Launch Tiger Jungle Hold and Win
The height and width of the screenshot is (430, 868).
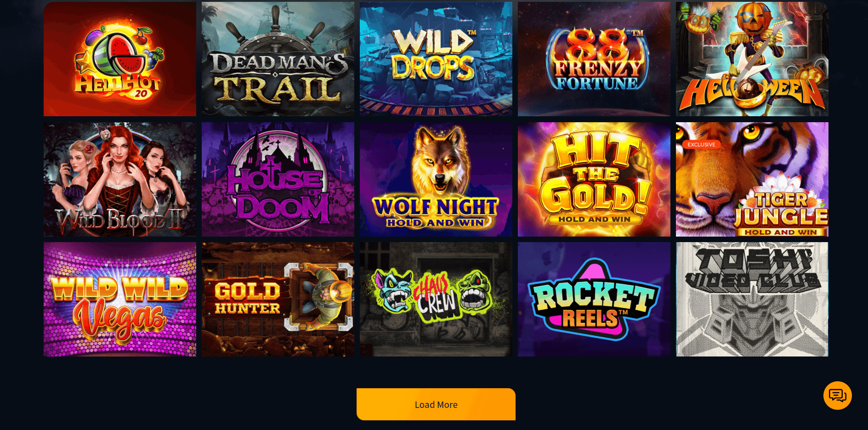click(x=752, y=179)
